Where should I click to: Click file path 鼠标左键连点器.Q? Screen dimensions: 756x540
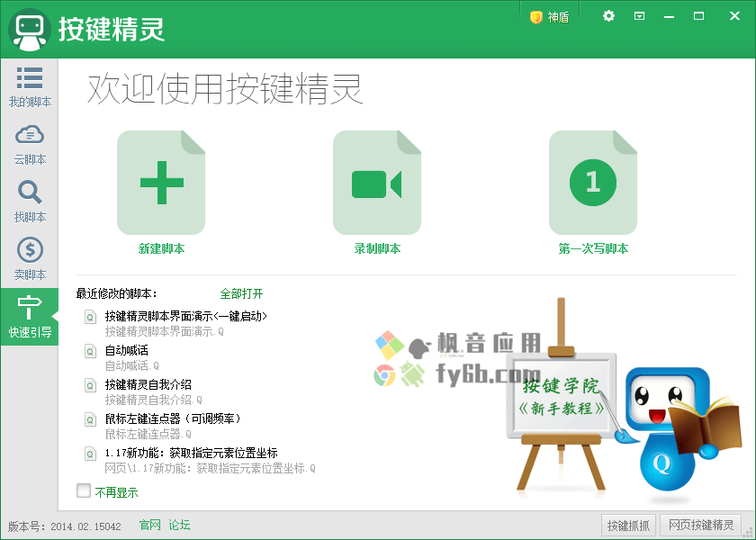148,435
